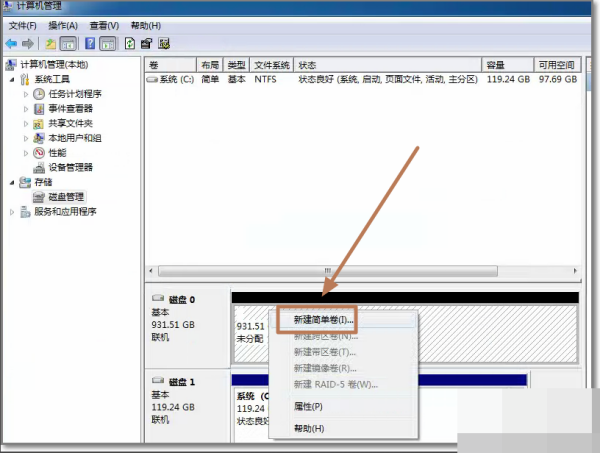Sort by the 布局 column header
Viewport: 600px width, 453px height.
(x=210, y=65)
